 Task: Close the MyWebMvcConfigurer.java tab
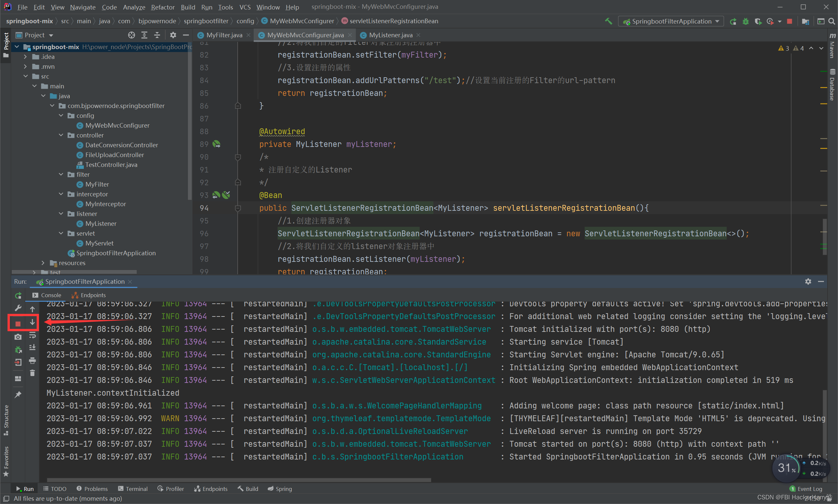350,35
